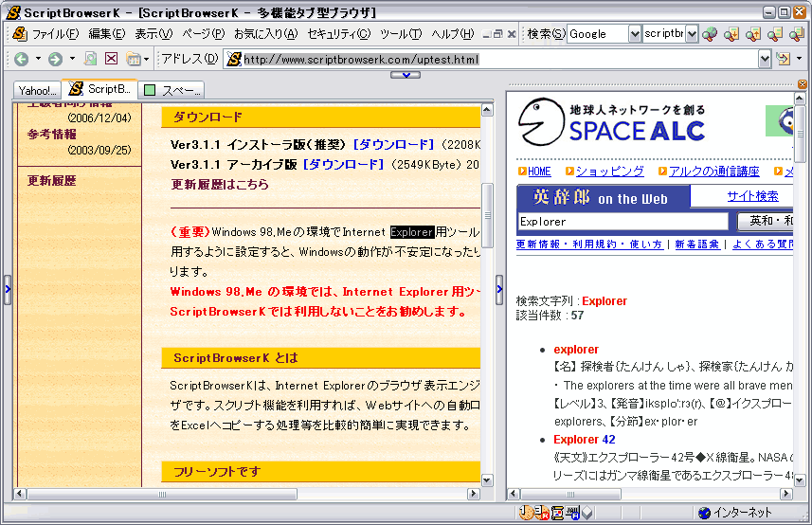Click the scroll image icon in status bar
The image size is (812, 525).
click(x=557, y=513)
